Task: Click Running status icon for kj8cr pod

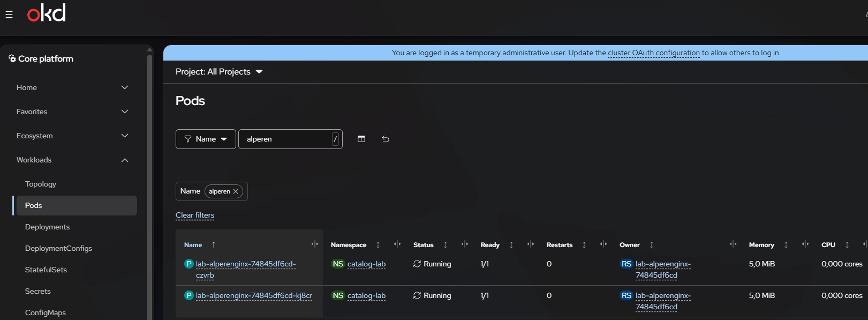Action: (417, 295)
